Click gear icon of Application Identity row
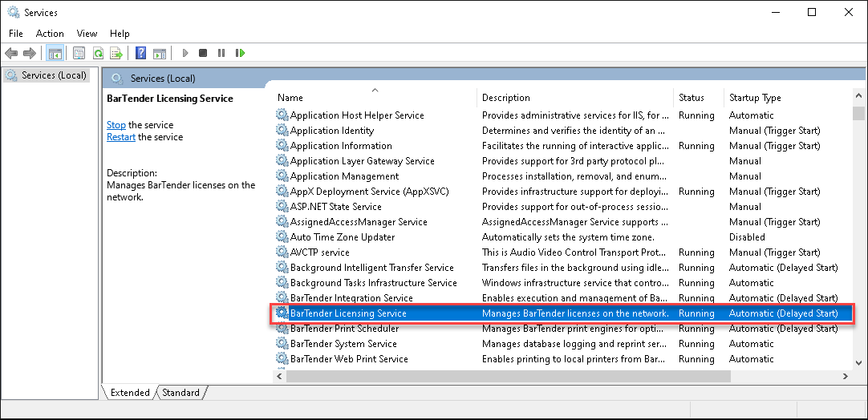The image size is (868, 420). [x=282, y=131]
